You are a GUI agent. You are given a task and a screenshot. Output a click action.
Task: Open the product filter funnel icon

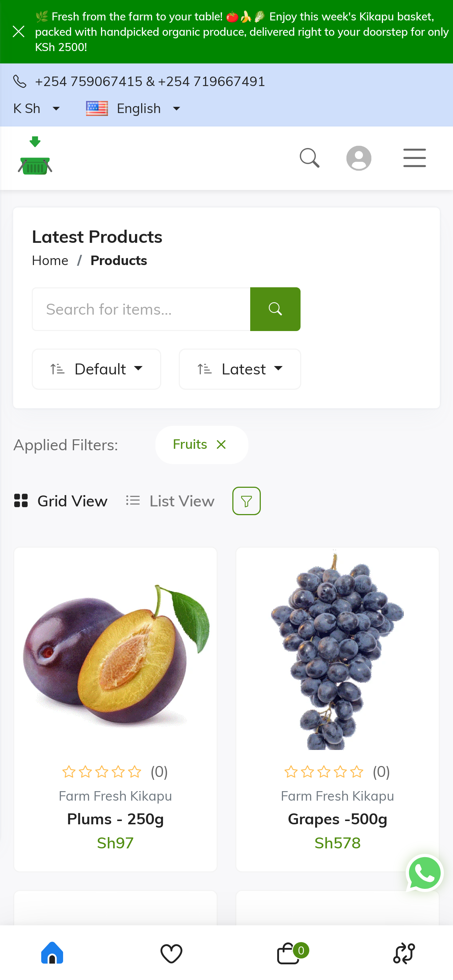[246, 501]
